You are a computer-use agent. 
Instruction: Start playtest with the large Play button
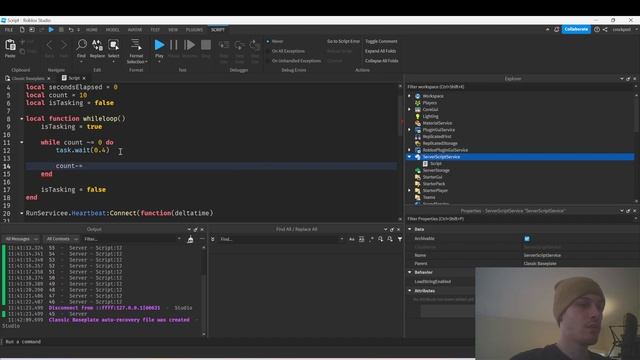159,45
